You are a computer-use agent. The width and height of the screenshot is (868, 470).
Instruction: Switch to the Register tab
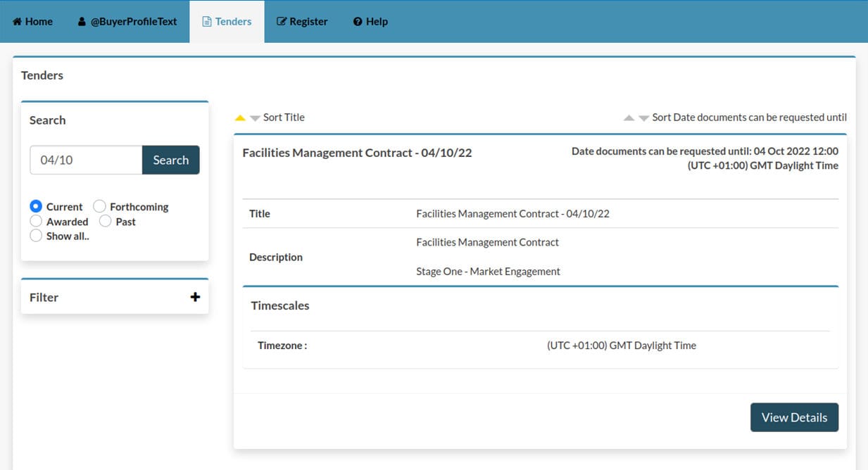[x=302, y=21]
